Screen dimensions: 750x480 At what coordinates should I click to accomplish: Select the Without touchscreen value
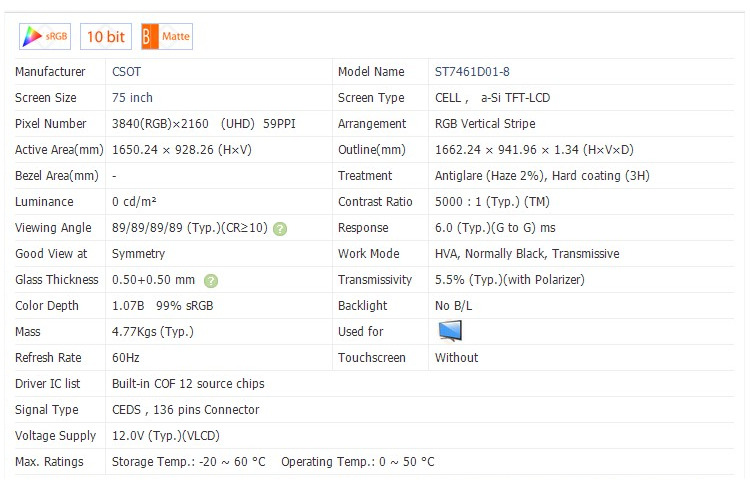tap(456, 358)
